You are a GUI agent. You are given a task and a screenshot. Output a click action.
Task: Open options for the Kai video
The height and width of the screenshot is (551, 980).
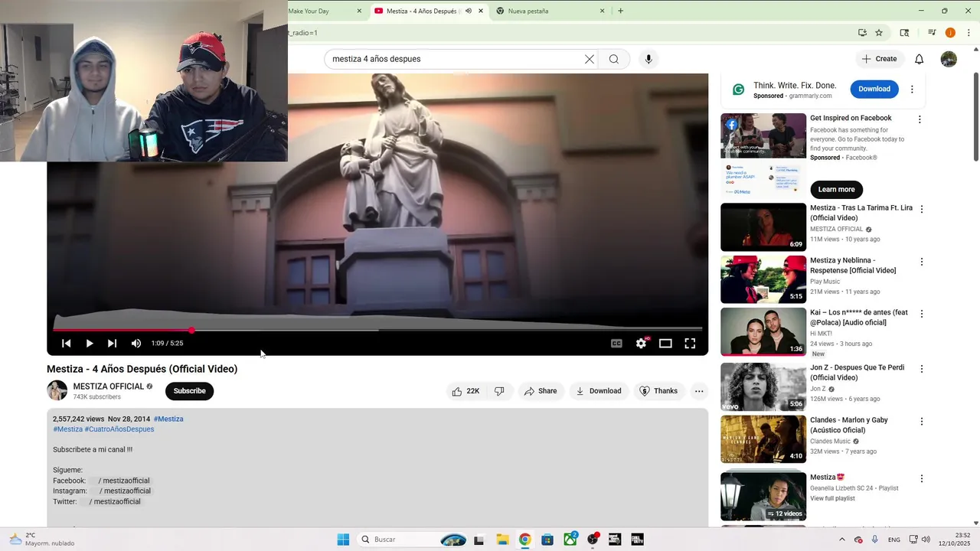click(922, 314)
